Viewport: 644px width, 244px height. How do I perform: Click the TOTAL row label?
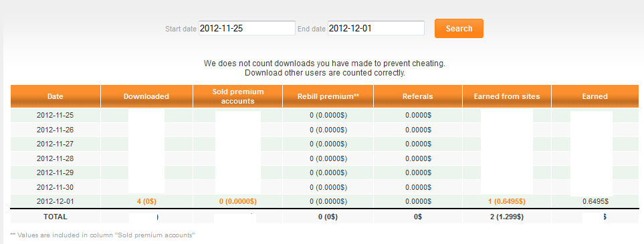[55, 217]
